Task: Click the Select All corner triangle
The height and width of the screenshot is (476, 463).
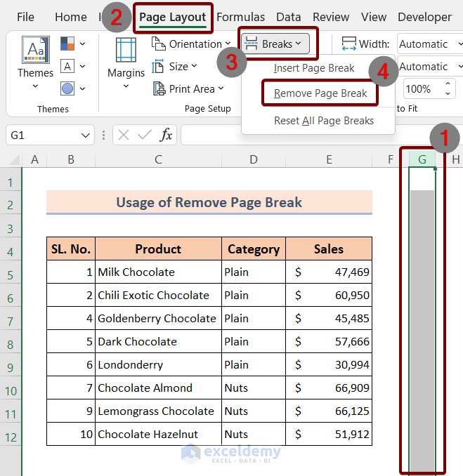Action: [15, 159]
